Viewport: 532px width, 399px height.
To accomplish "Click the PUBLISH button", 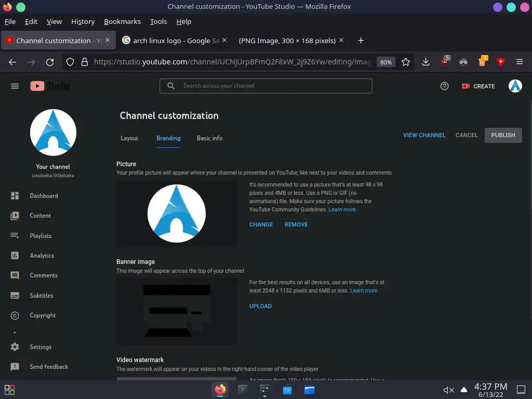I will click(x=503, y=136).
